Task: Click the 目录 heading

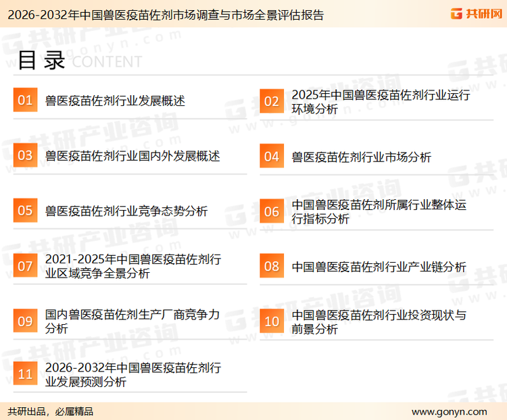Action: pyautogui.click(x=41, y=60)
